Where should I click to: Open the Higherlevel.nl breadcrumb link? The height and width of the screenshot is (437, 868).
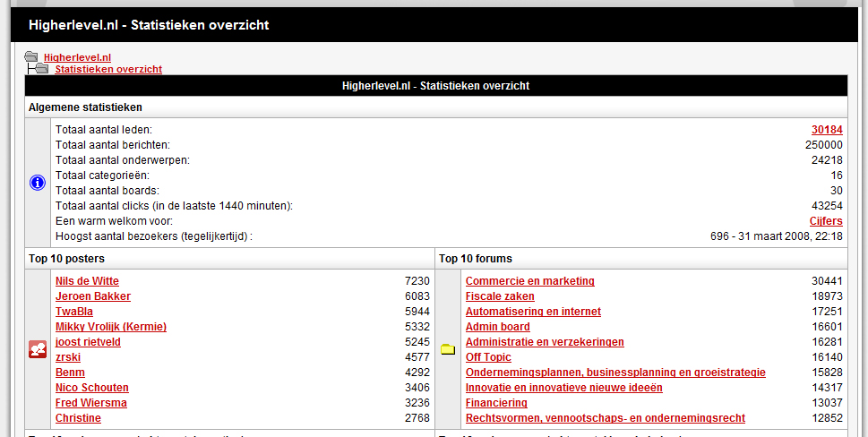[x=78, y=57]
